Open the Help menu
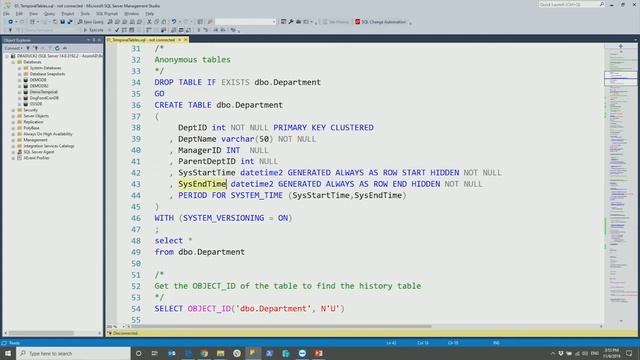 [x=150, y=13]
